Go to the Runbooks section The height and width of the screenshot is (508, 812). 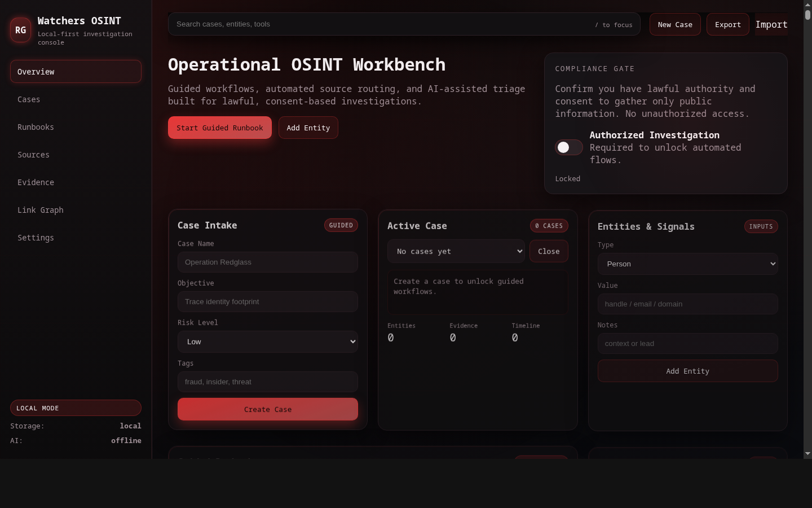[x=36, y=127]
